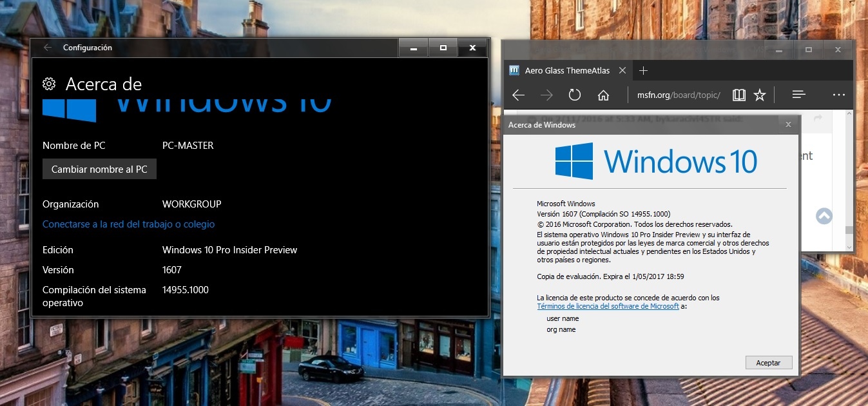The height and width of the screenshot is (406, 868).
Task: Open Edge's More actions (three dots) menu
Action: coord(838,95)
